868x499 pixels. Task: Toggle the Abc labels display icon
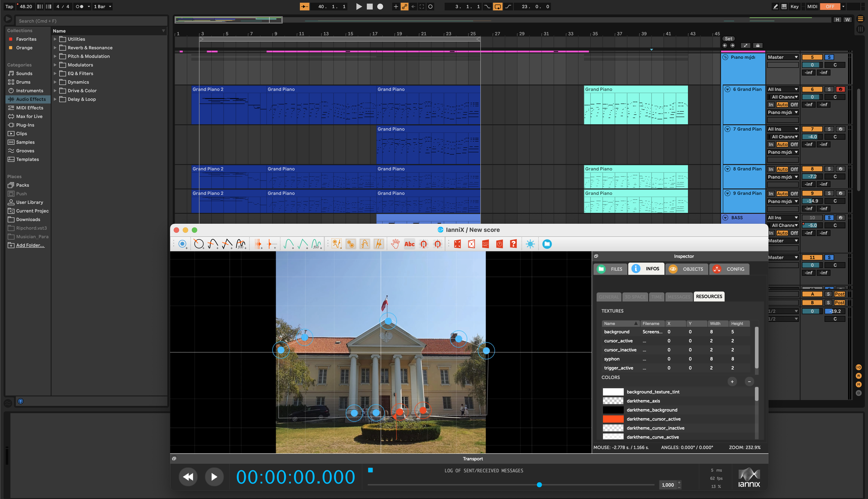[x=410, y=244]
